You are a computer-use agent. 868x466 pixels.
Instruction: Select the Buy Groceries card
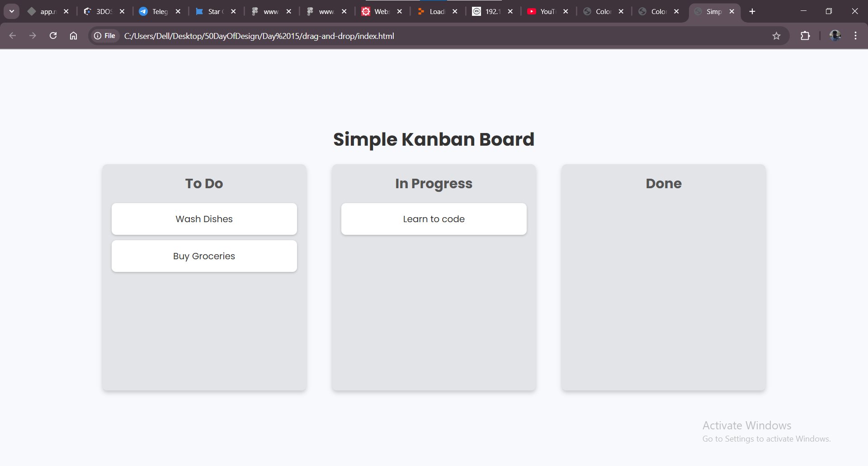point(204,256)
